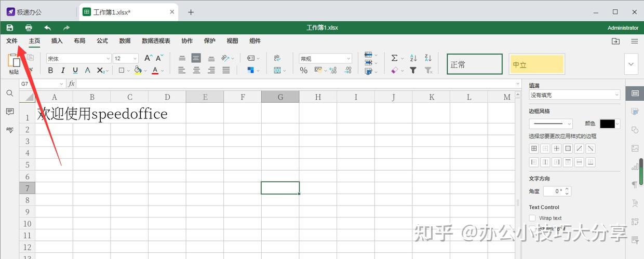Image resolution: width=644 pixels, height=259 pixels.
Task: Click the align bottom icon
Action: coord(211,58)
